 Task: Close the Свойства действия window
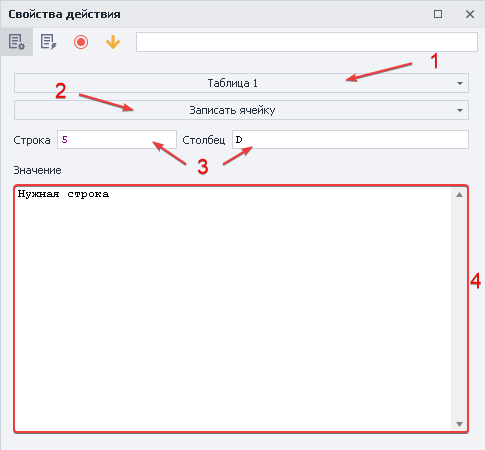pos(470,14)
